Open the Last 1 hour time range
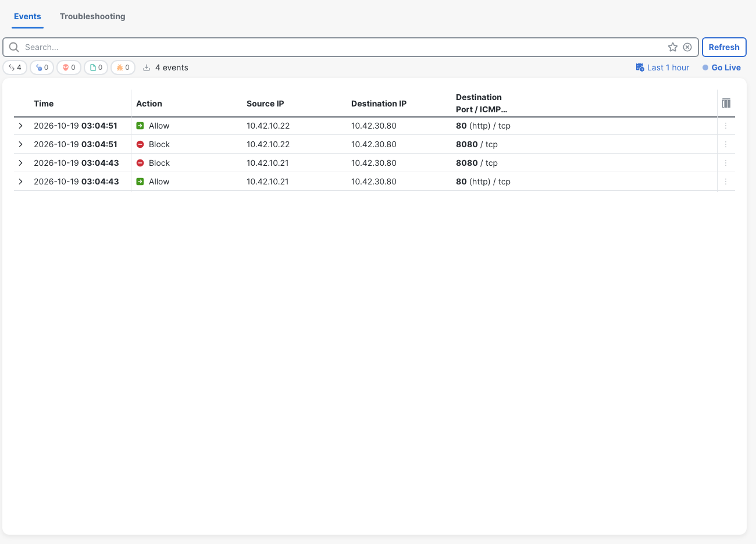 [x=668, y=67]
